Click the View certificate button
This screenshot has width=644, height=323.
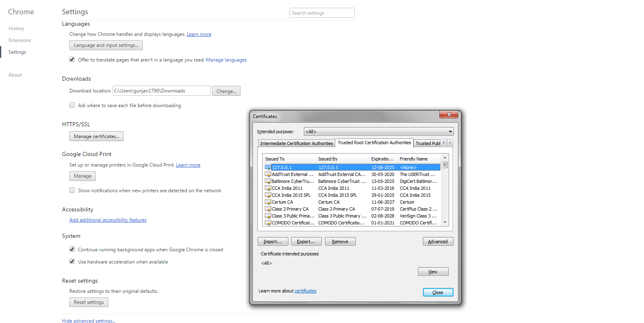pos(433,272)
